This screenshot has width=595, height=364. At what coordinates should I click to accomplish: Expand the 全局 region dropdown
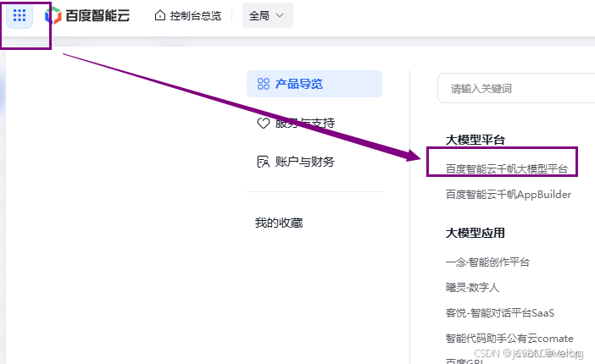pyautogui.click(x=268, y=15)
